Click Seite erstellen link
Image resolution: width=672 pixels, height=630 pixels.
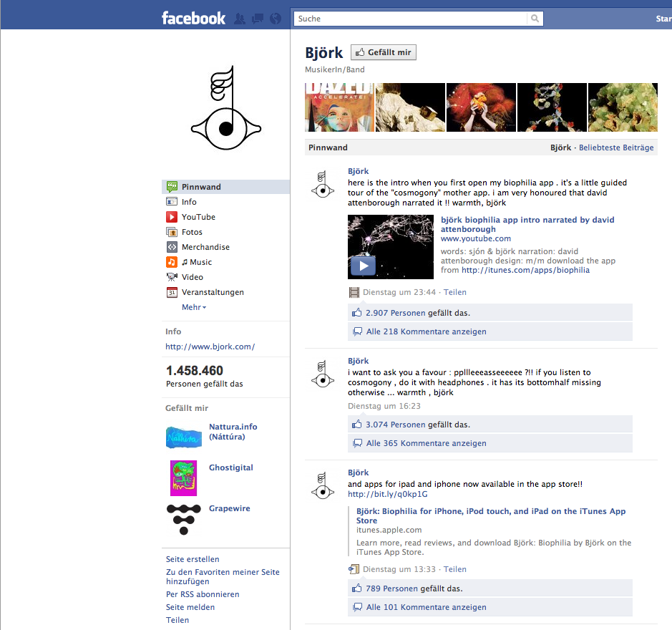pyautogui.click(x=193, y=559)
